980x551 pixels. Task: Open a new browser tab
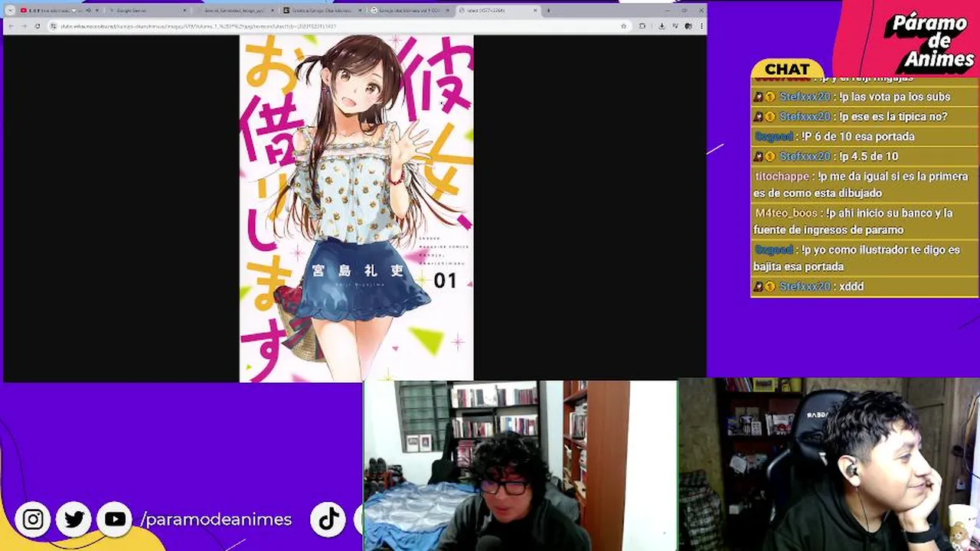[548, 11]
